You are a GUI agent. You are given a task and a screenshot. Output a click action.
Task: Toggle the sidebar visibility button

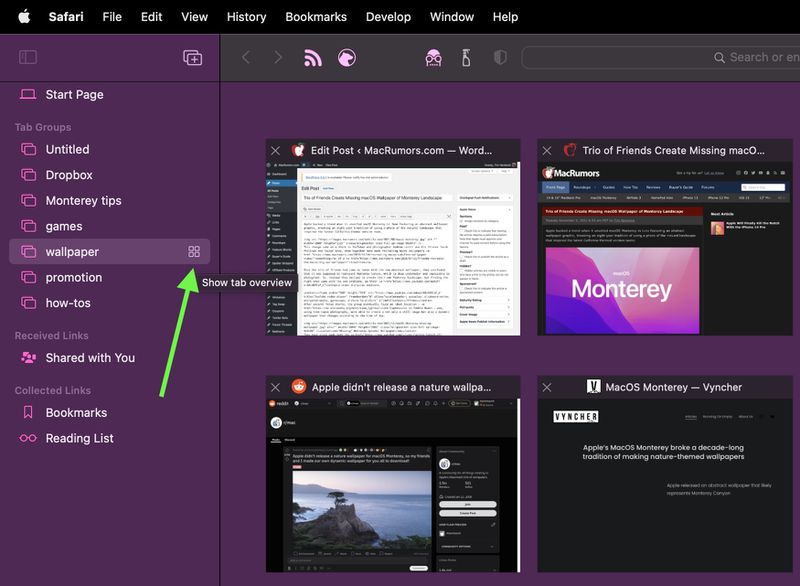[x=28, y=58]
